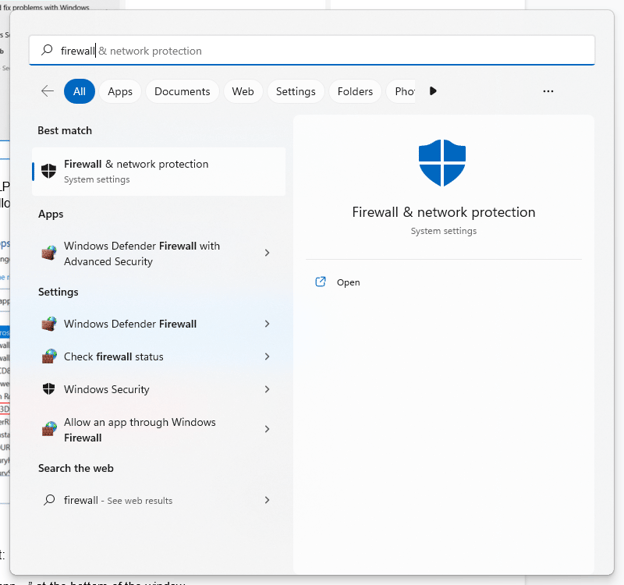
Task: Click Open in the preview pane
Action: coord(348,282)
